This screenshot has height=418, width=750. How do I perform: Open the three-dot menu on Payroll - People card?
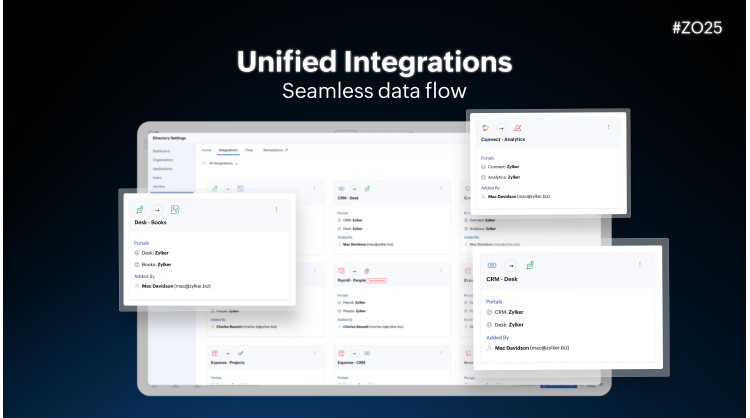click(441, 271)
